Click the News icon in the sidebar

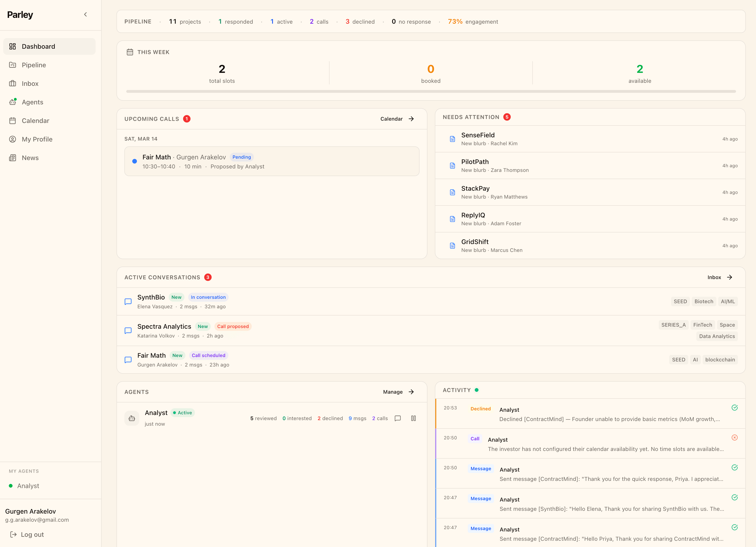[13, 157]
